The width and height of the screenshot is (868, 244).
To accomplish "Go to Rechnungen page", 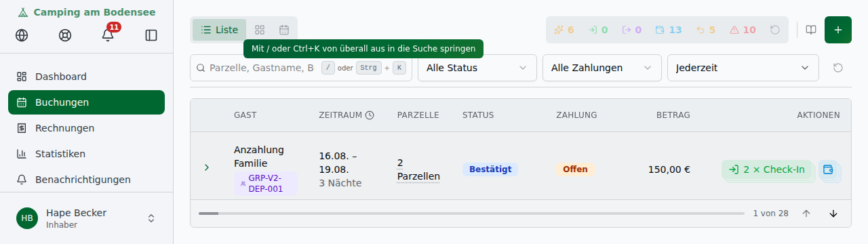I will pyautogui.click(x=86, y=128).
